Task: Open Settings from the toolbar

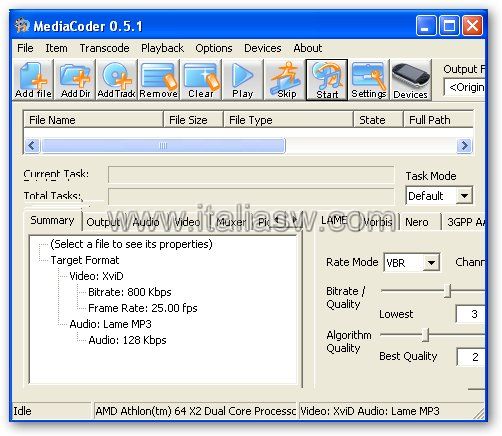Action: (369, 80)
